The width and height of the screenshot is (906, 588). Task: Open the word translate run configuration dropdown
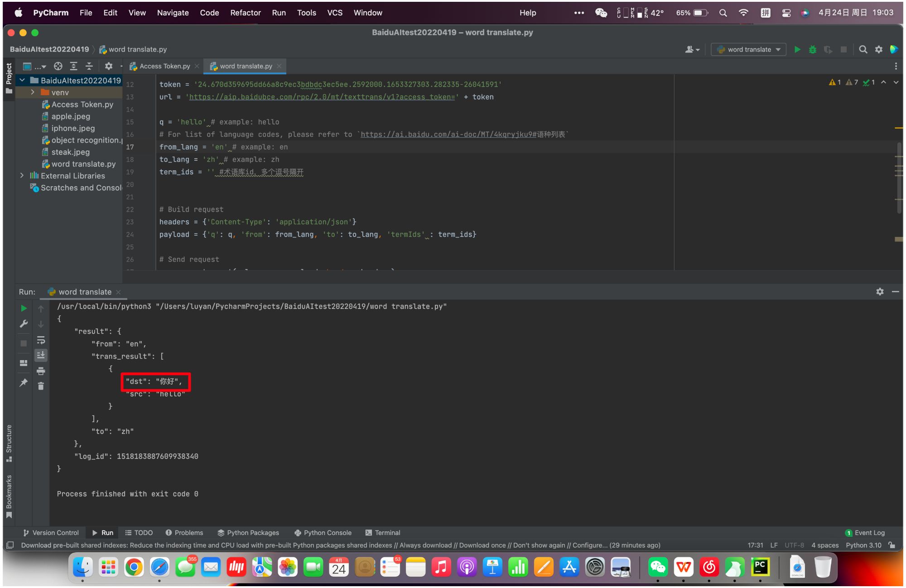click(x=749, y=49)
